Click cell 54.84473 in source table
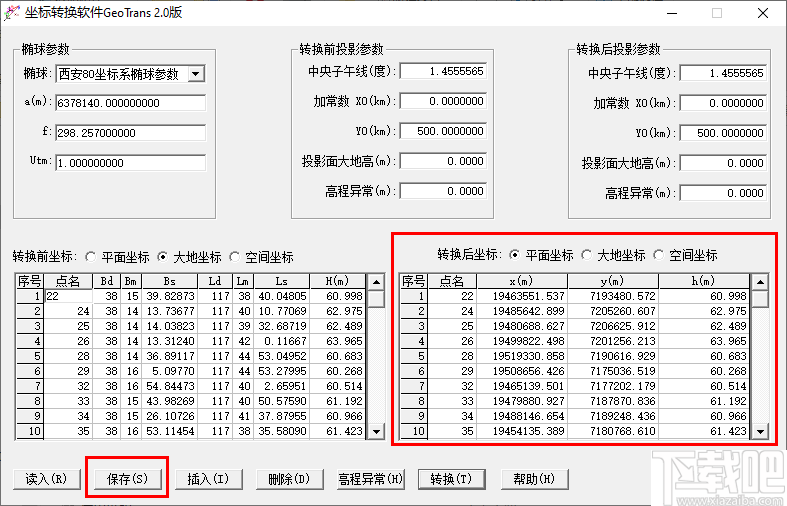The width and height of the screenshot is (787, 506). (x=170, y=387)
